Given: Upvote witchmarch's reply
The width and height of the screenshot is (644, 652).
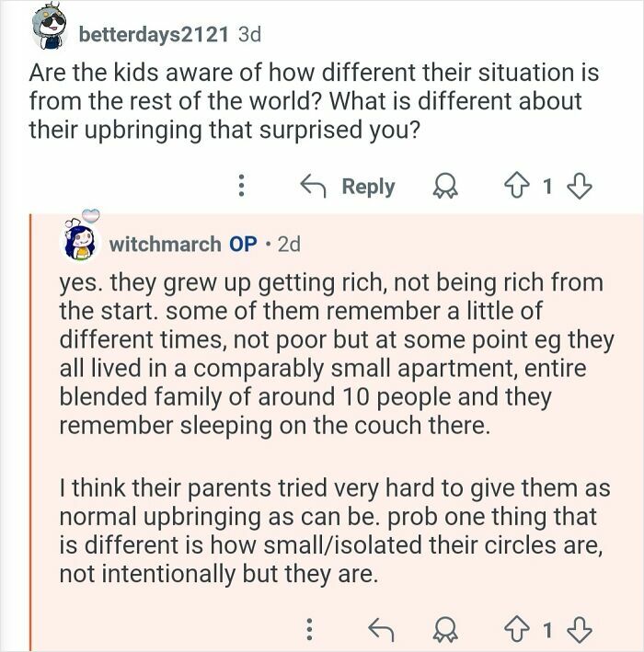Looking at the screenshot, I should tap(516, 630).
